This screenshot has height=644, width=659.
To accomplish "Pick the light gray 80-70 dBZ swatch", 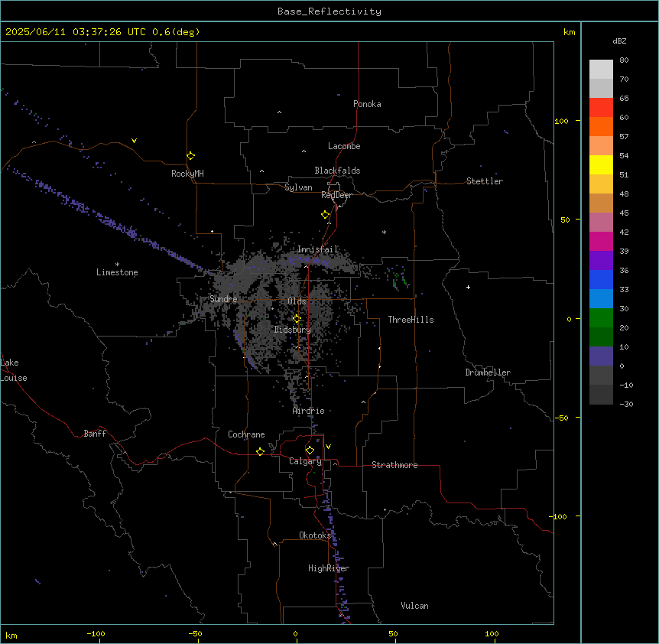I will tap(601, 69).
